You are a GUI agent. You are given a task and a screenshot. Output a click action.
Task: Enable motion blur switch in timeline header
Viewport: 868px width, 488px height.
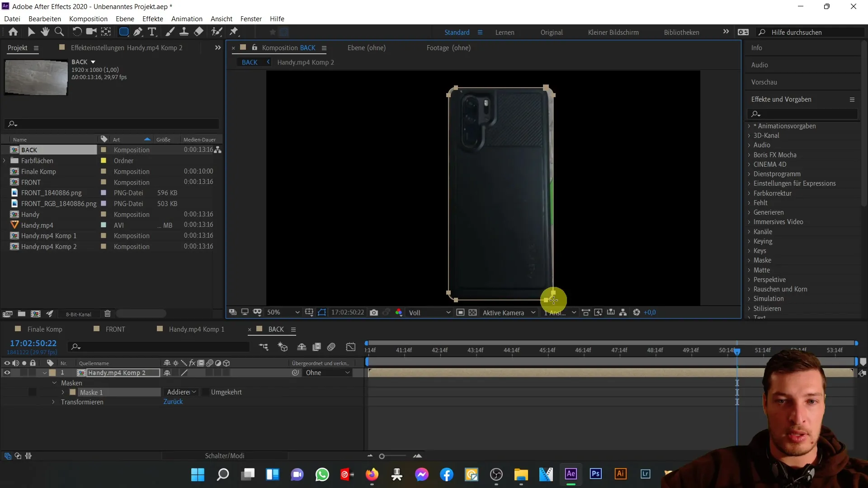(331, 347)
